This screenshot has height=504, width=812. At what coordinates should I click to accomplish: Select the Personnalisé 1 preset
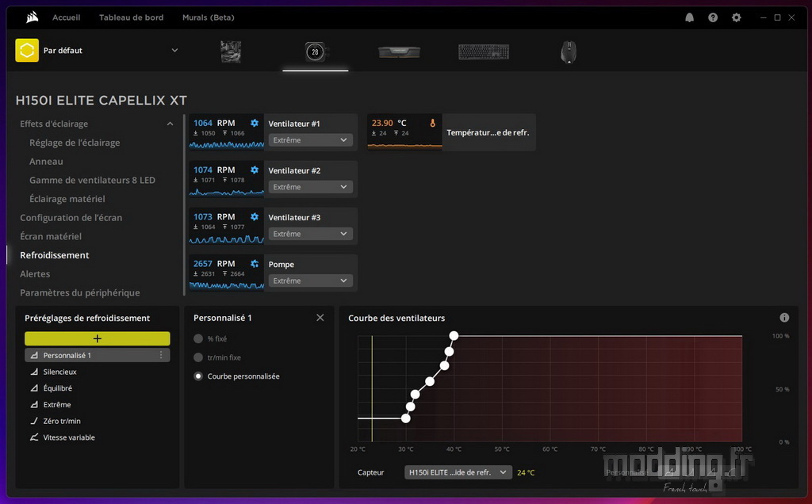coord(98,355)
